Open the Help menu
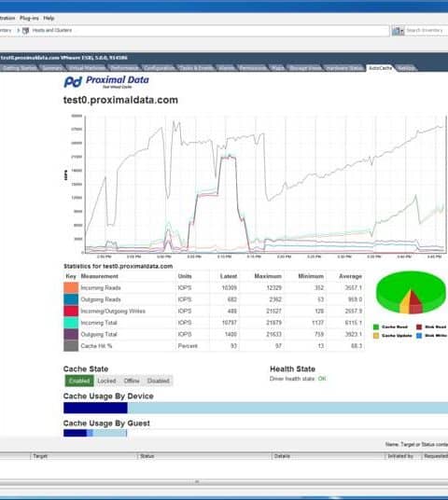The width and height of the screenshot is (448, 500). click(x=49, y=18)
